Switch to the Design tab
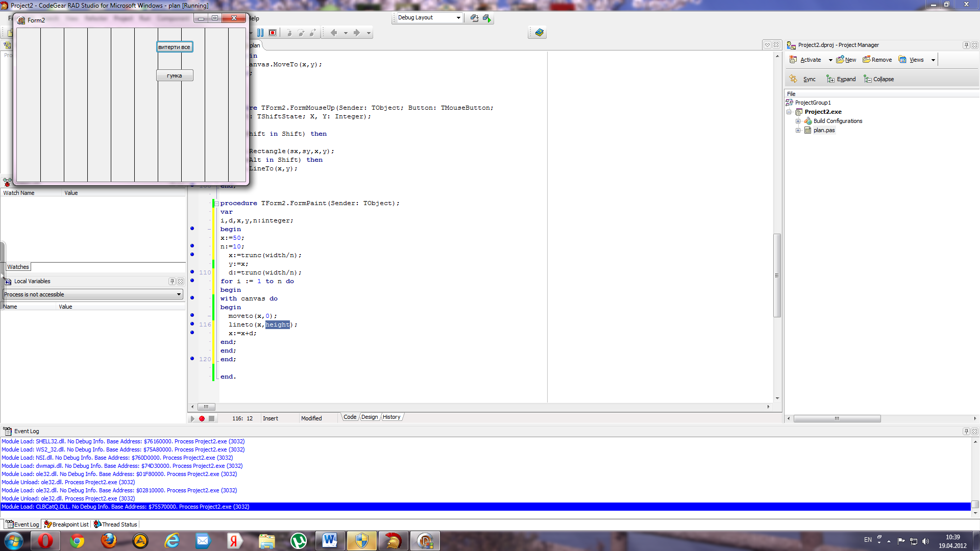 [370, 417]
